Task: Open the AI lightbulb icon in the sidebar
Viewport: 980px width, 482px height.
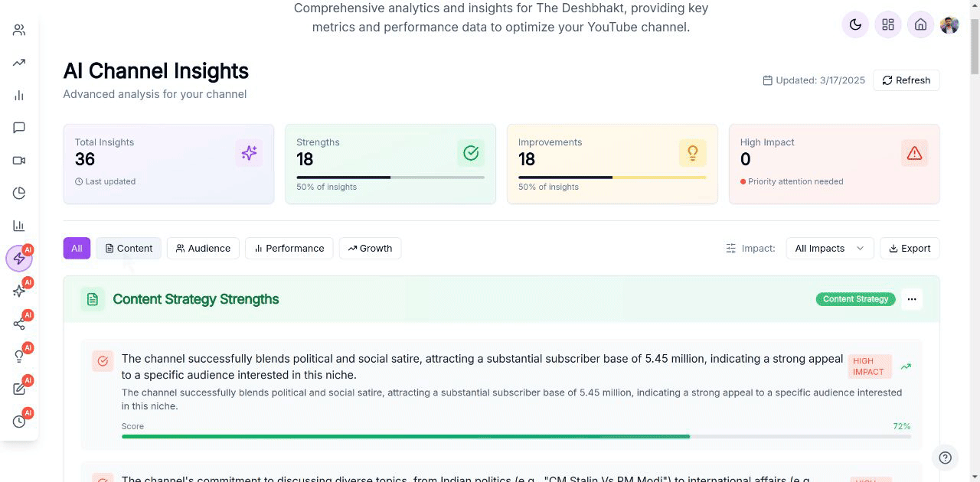Action: [x=19, y=357]
